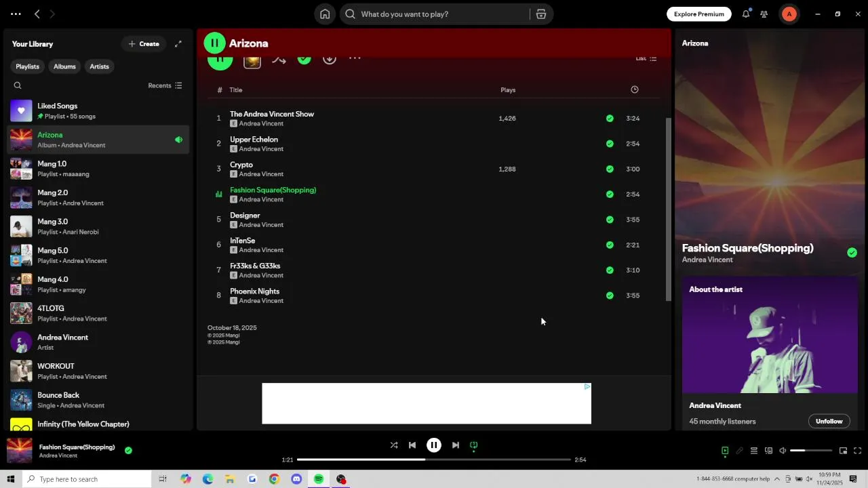Toggle saved checkmark for Crypto

tap(610, 169)
